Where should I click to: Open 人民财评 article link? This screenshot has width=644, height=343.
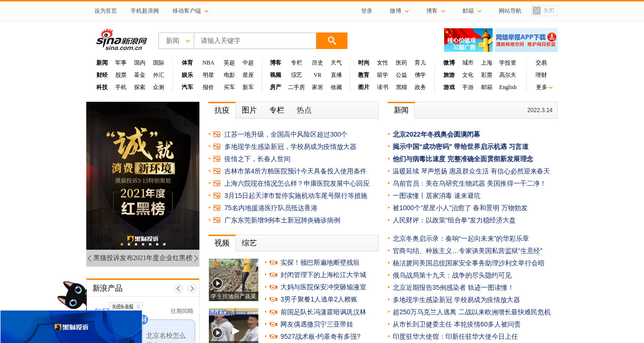point(454,220)
